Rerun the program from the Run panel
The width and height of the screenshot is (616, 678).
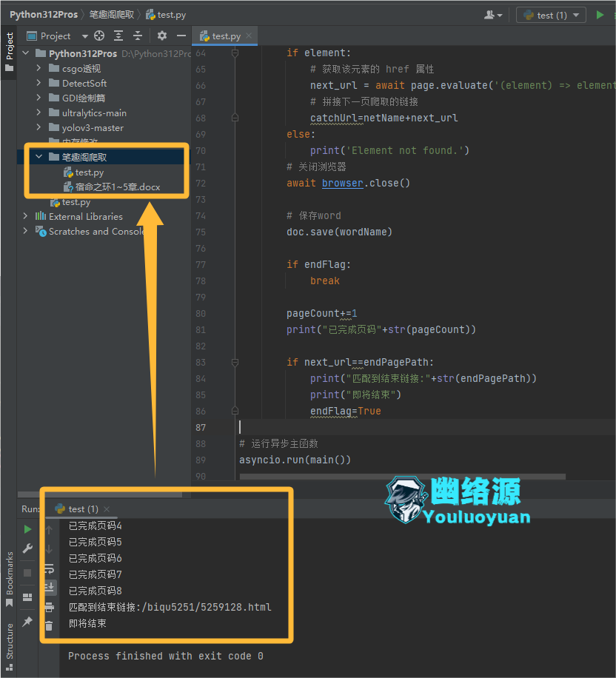[27, 528]
